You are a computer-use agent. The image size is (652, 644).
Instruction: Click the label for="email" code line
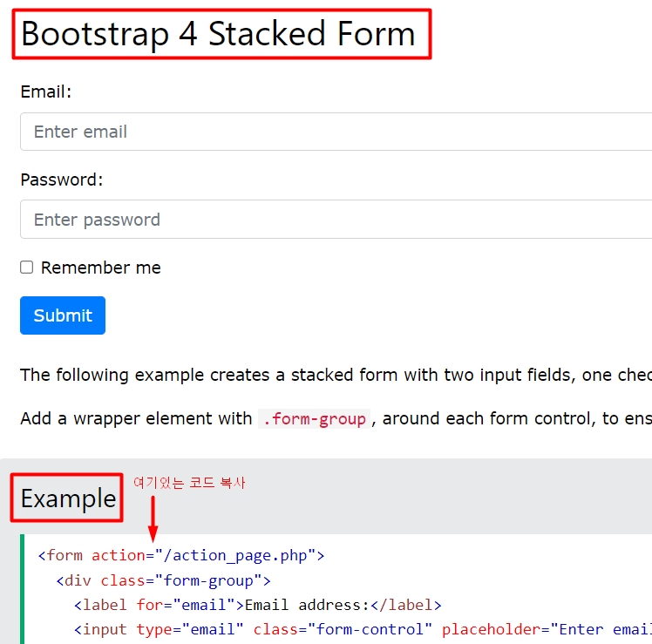[258, 605]
